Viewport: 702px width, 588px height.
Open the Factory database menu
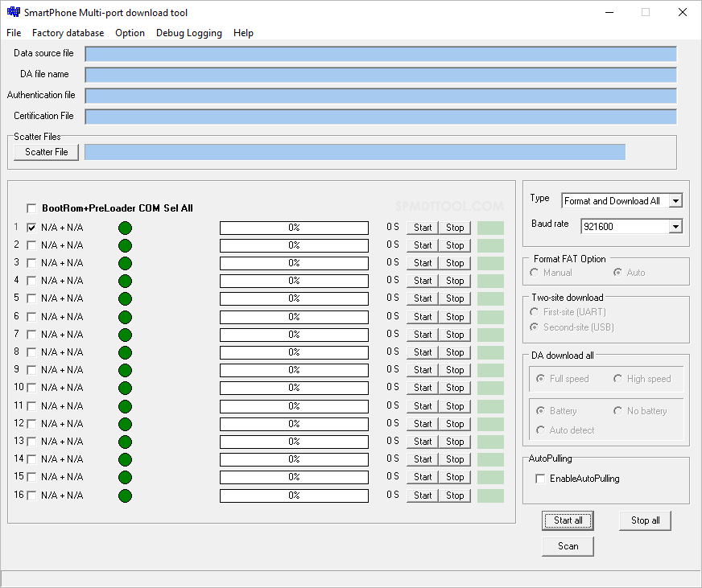(68, 33)
